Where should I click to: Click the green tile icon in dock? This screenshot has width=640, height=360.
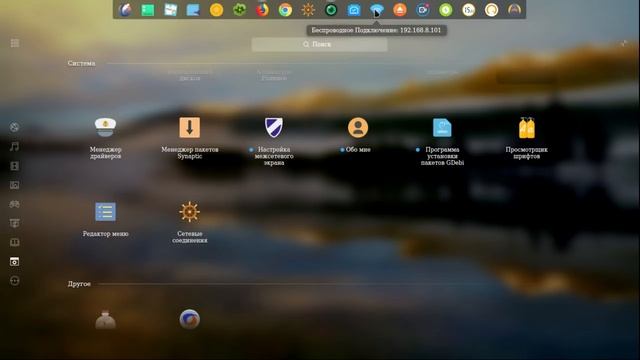148,9
